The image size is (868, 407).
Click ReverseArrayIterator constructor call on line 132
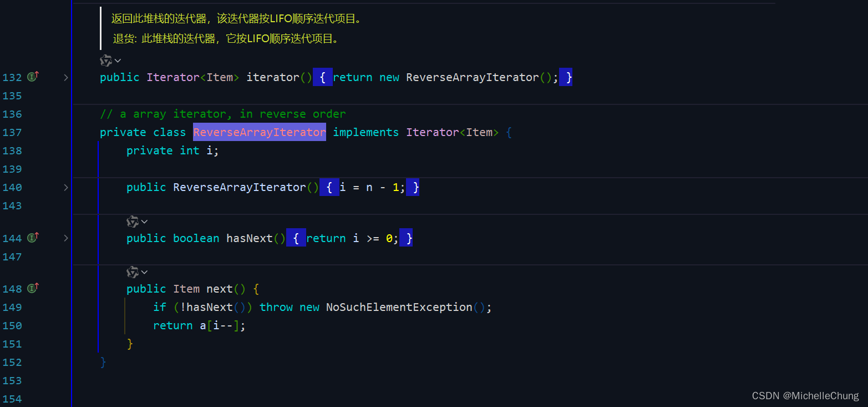coord(473,77)
